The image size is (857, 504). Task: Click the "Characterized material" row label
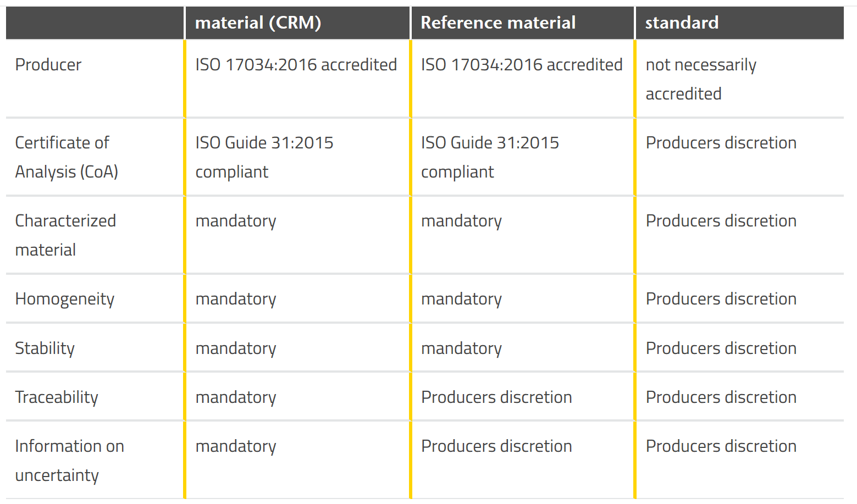click(x=65, y=235)
